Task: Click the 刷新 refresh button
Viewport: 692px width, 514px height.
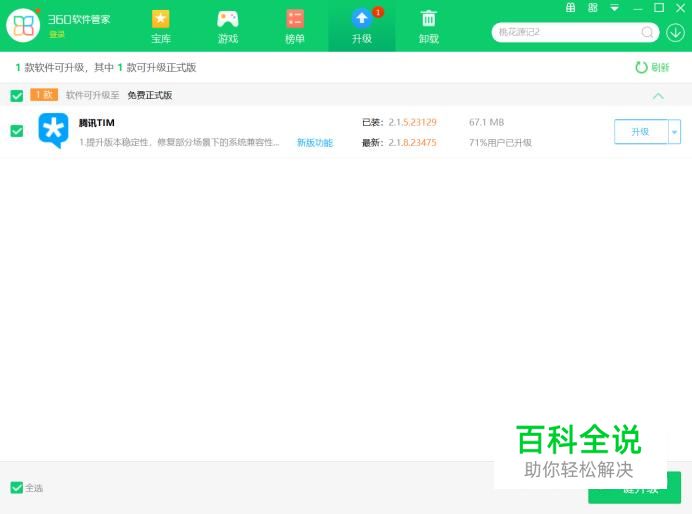Action: tap(652, 68)
